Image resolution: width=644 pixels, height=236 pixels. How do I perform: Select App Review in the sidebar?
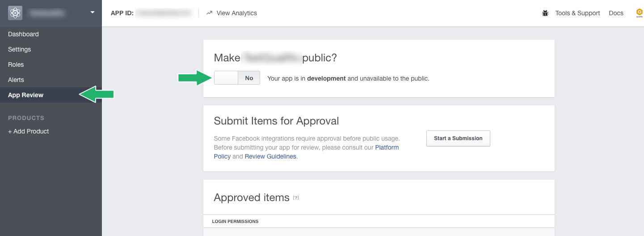(x=25, y=95)
